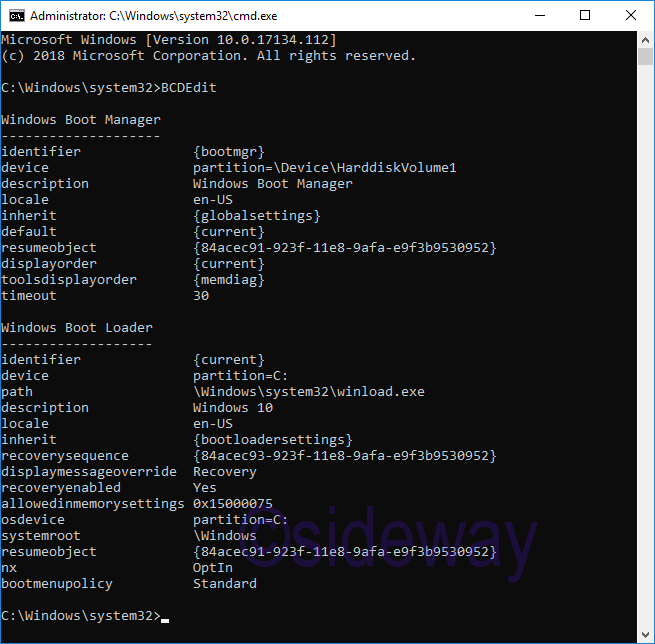
Task: Click the cmd.exe icon in the title bar
Action: tap(17, 16)
